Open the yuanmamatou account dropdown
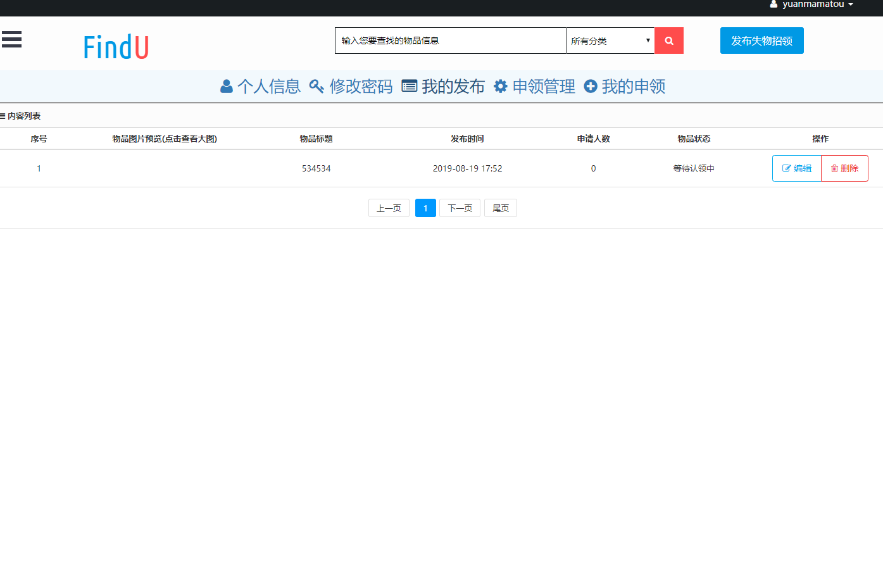Image resolution: width=883 pixels, height=588 pixels. 812,4
